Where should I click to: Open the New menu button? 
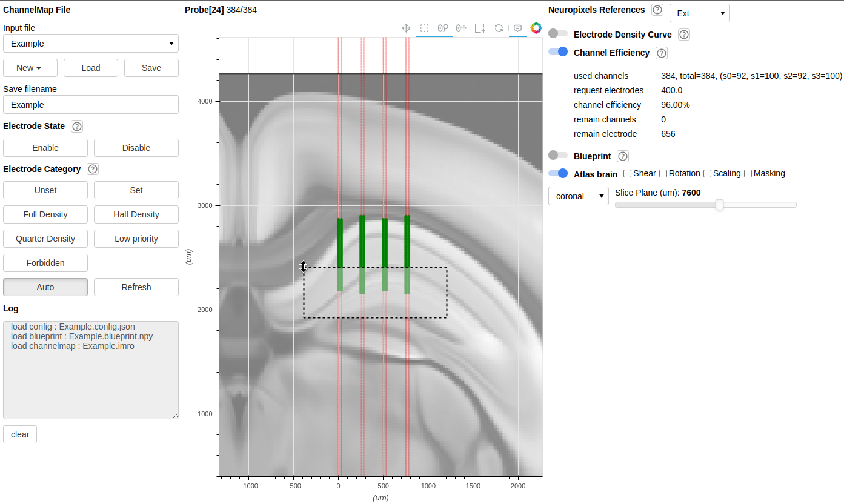point(30,68)
